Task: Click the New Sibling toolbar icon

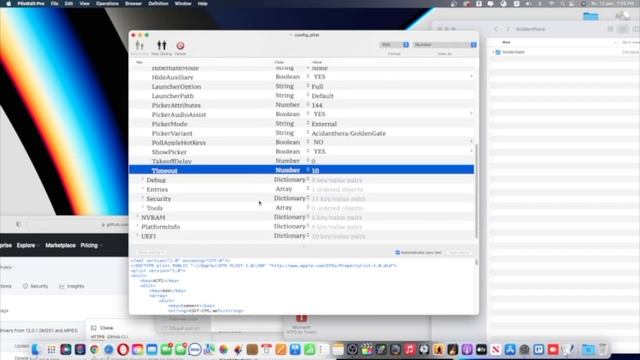Action: click(x=162, y=45)
